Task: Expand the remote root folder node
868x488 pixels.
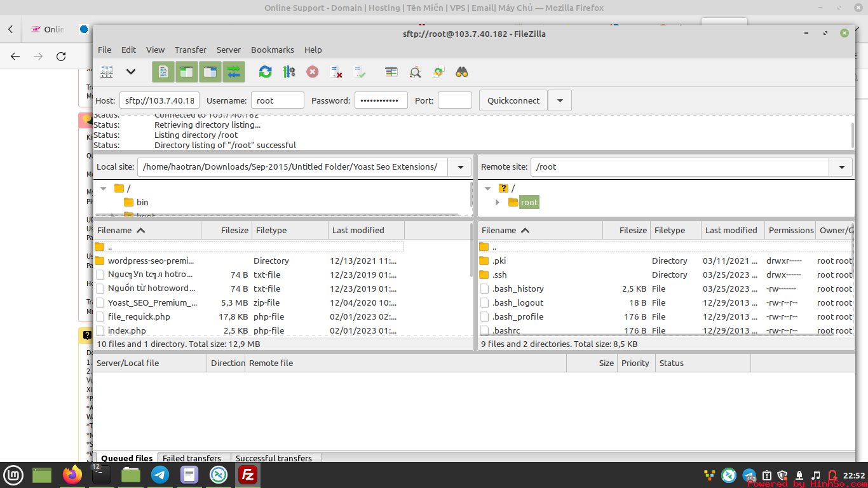Action: point(498,202)
